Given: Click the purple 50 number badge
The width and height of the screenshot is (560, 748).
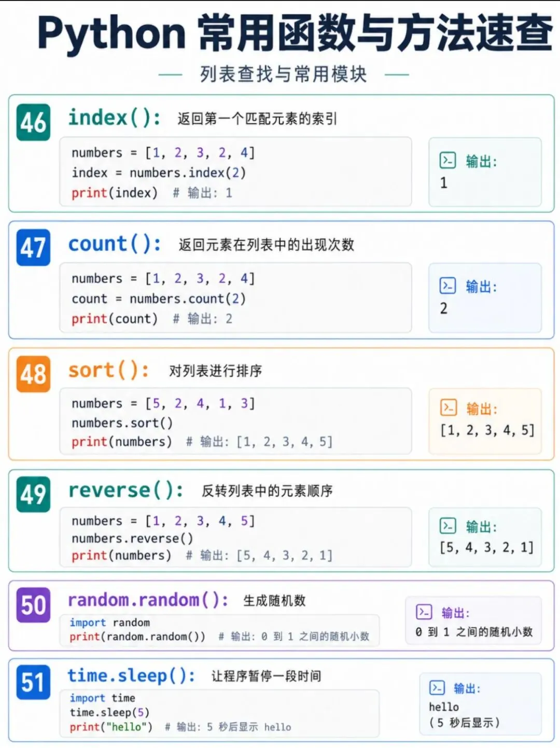Looking at the screenshot, I should 34,605.
